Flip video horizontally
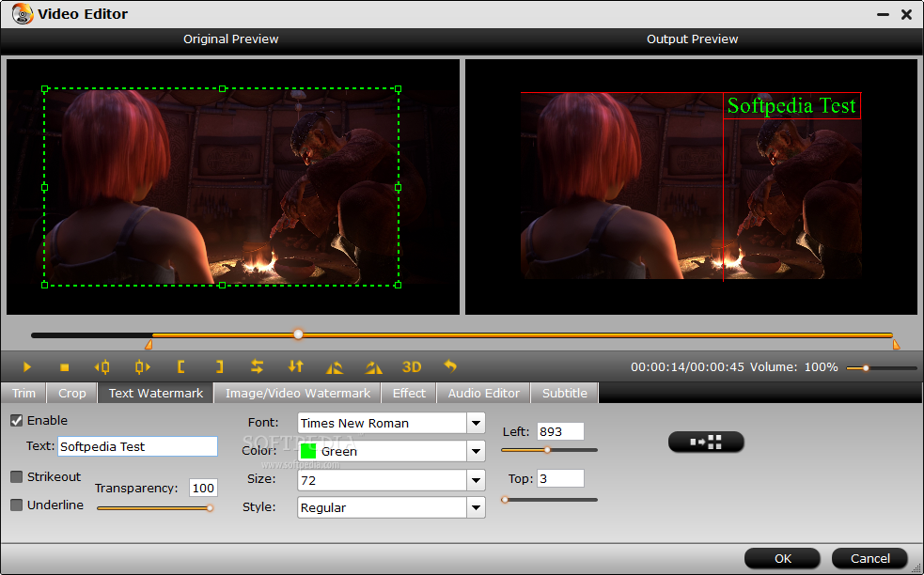The image size is (924, 575). (257, 367)
